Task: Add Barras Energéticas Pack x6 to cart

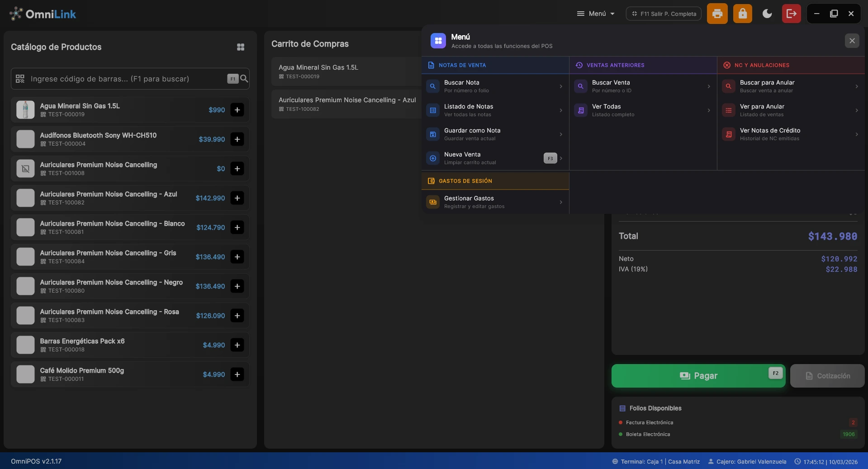Action: (x=237, y=345)
